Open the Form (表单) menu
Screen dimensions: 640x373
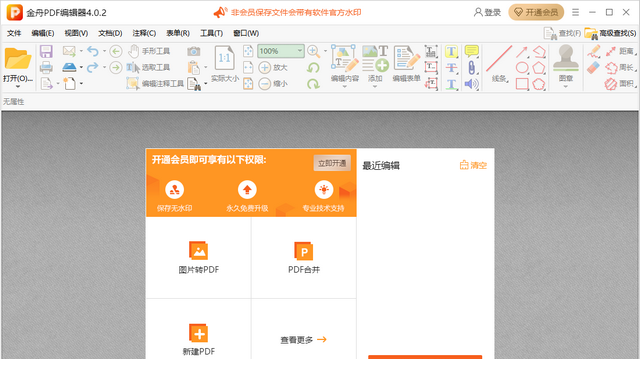178,33
